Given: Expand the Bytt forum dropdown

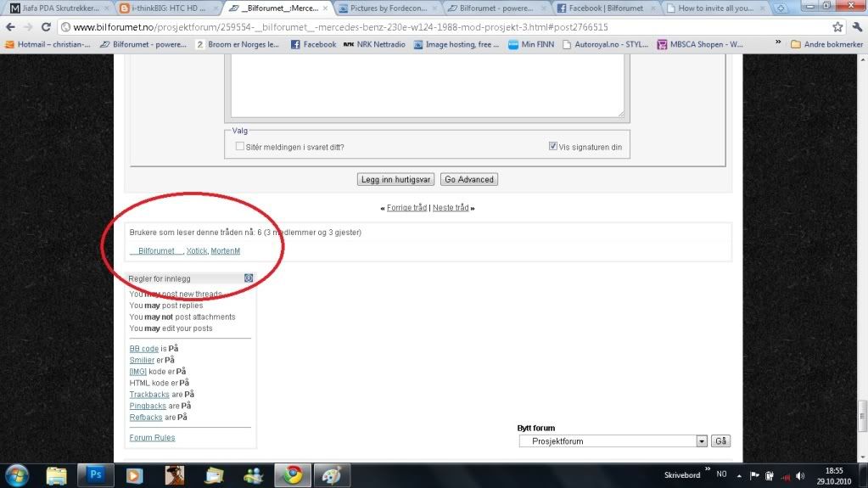Looking at the screenshot, I should tap(701, 441).
